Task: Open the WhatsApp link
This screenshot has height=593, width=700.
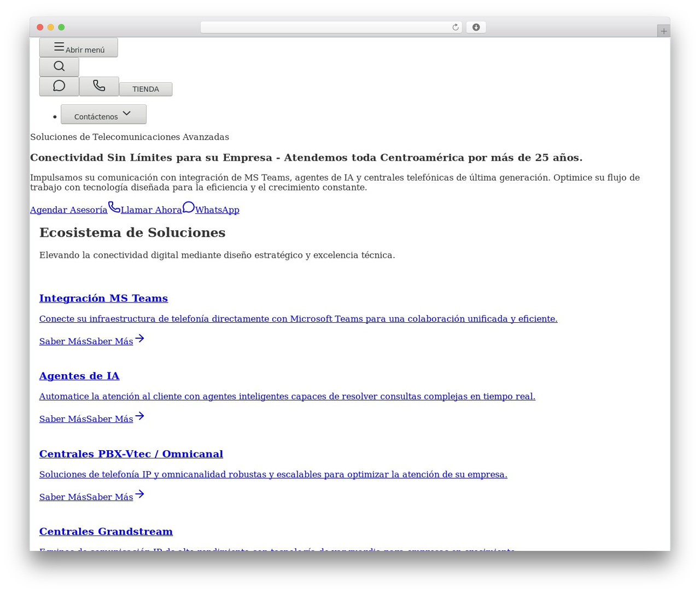Action: [217, 210]
